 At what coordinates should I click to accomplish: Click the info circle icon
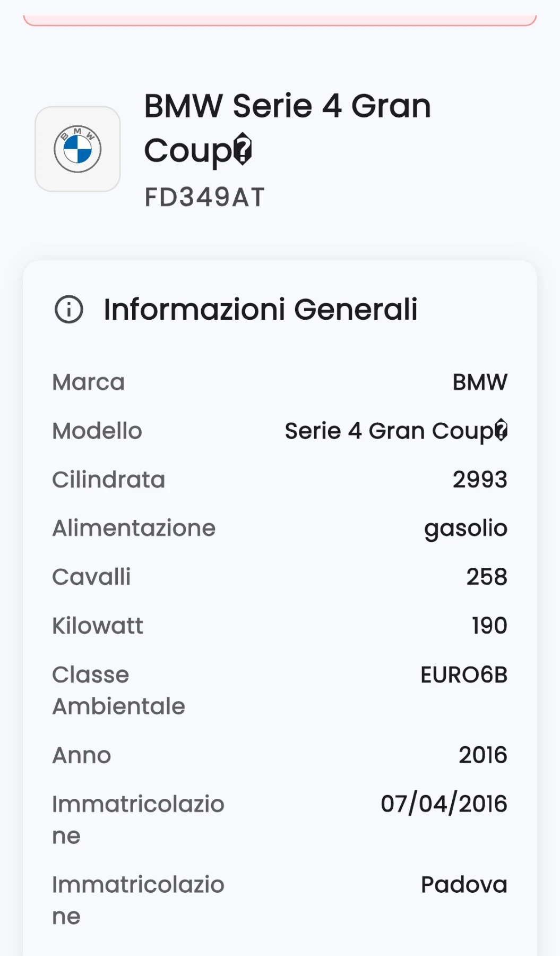69,310
